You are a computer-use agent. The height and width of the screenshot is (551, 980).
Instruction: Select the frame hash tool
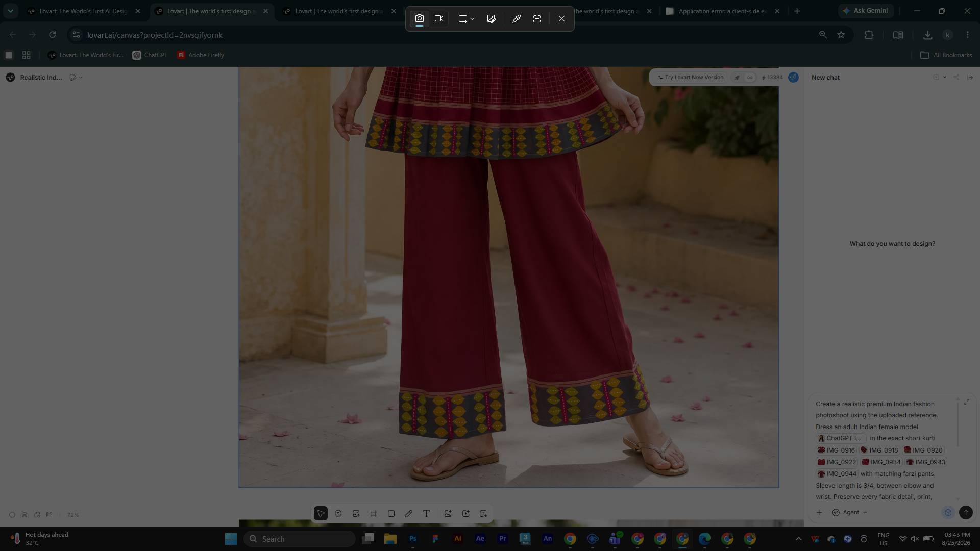tap(374, 514)
